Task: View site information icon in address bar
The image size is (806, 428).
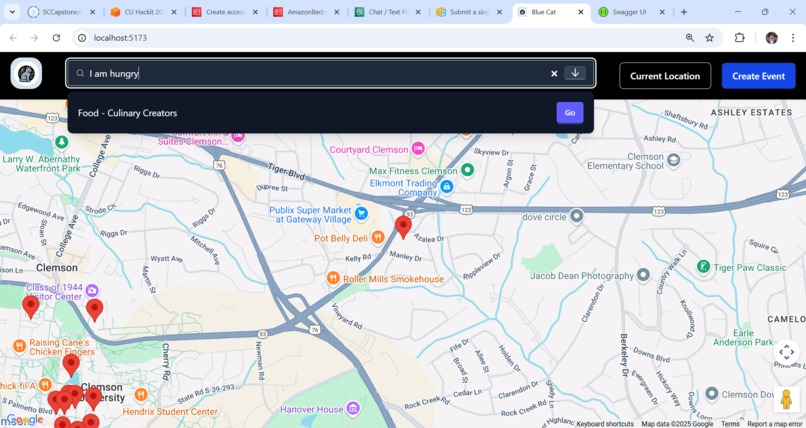Action: pyautogui.click(x=82, y=38)
